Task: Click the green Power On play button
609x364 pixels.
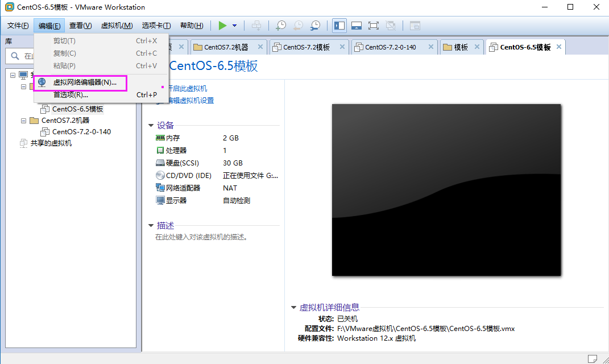Action: pyautogui.click(x=222, y=26)
